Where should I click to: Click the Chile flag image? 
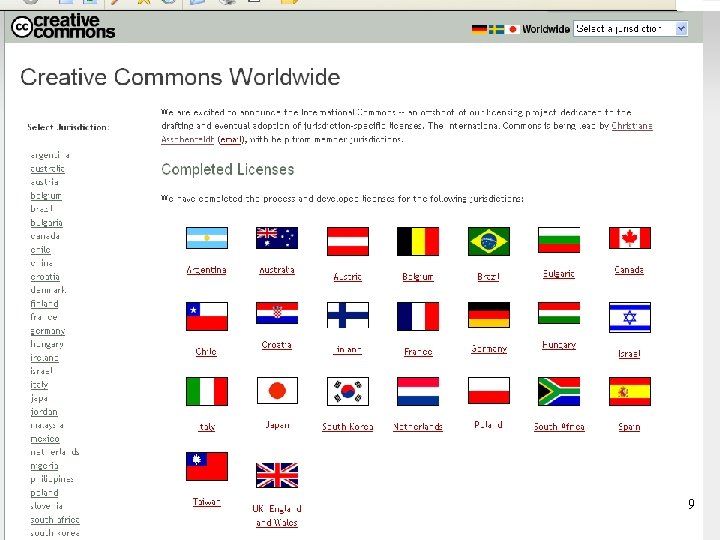pyautogui.click(x=207, y=316)
